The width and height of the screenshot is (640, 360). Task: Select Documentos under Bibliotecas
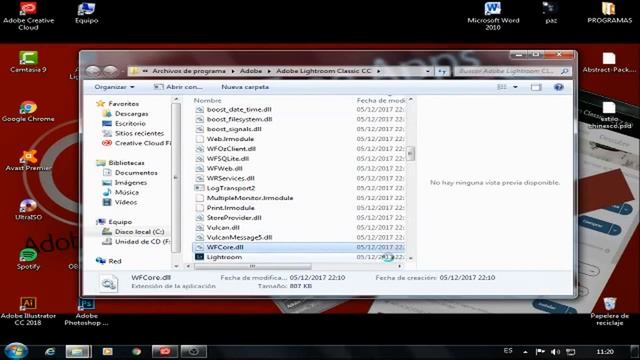136,173
